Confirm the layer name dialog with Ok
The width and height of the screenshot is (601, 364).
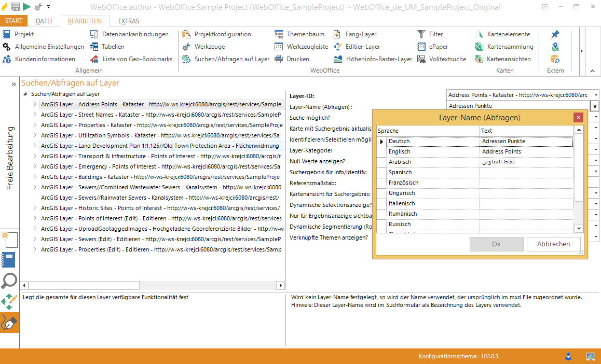tap(496, 244)
